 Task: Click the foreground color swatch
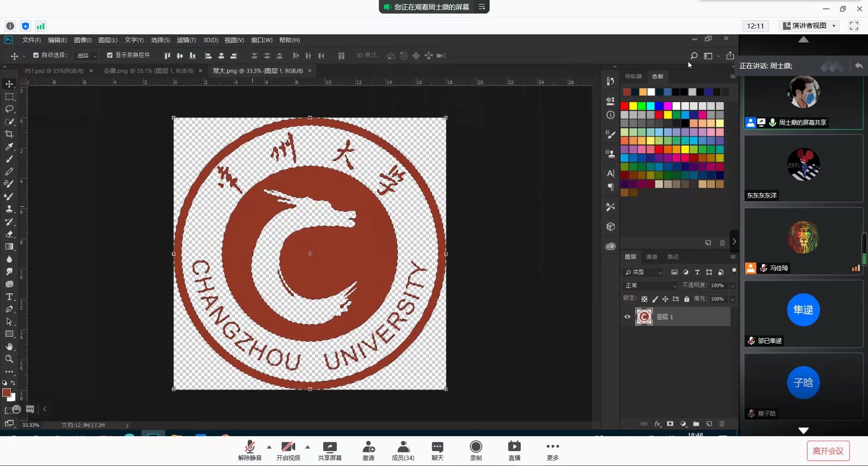point(6,393)
